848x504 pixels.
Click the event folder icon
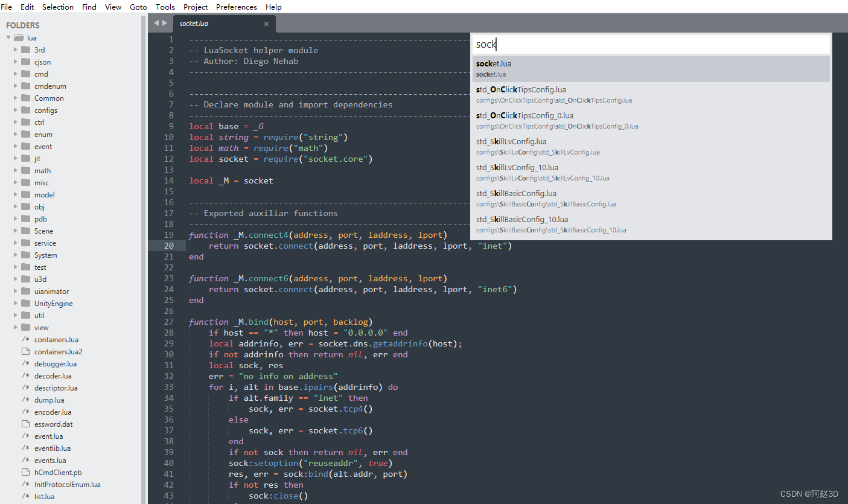point(25,146)
